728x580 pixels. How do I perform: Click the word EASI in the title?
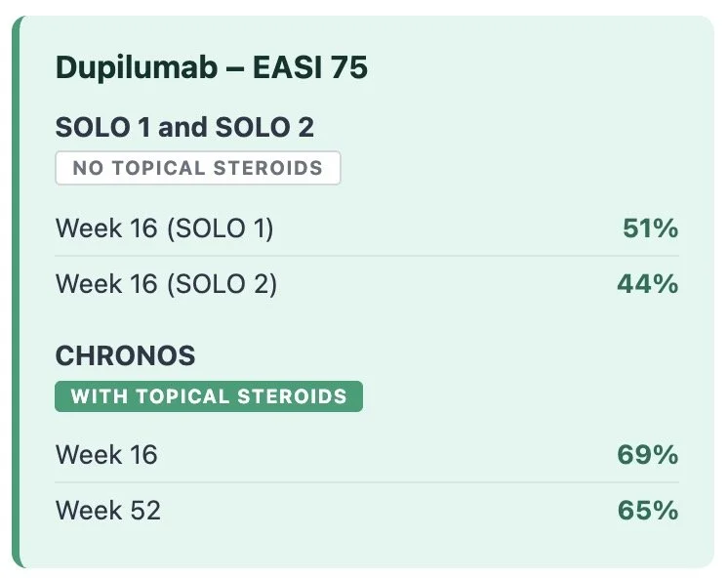[x=287, y=67]
